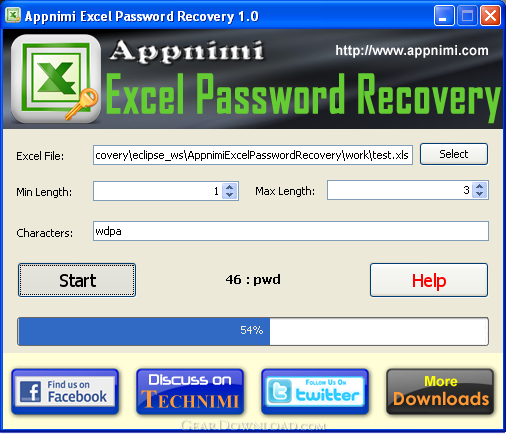Increase Max Length with up arrow
This screenshot has height=434, width=506.
[480, 187]
